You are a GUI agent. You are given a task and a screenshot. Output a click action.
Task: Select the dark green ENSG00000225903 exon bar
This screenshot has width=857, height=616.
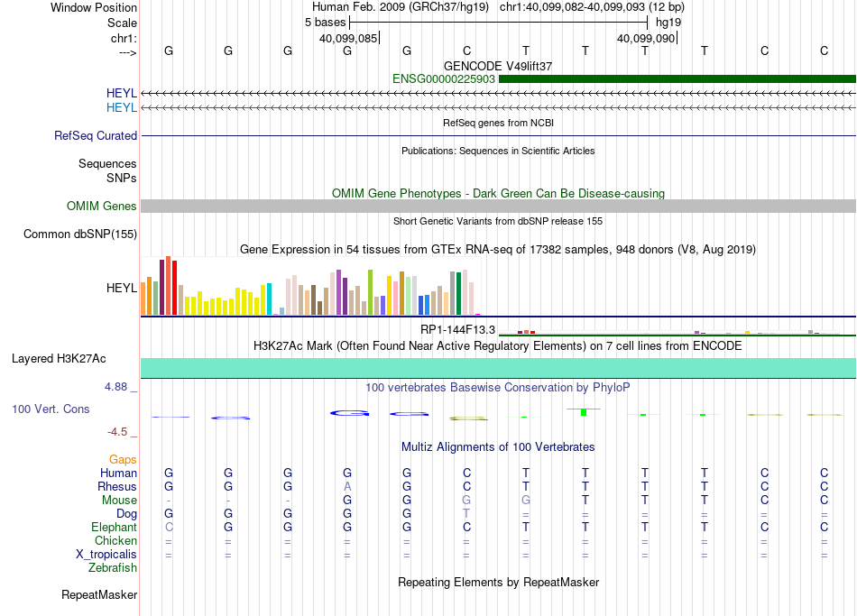tap(677, 78)
